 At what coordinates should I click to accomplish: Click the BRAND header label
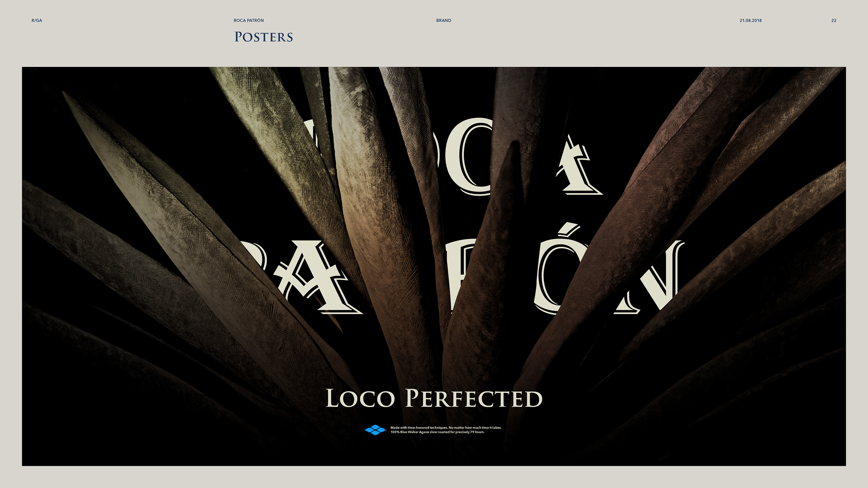coord(444,20)
